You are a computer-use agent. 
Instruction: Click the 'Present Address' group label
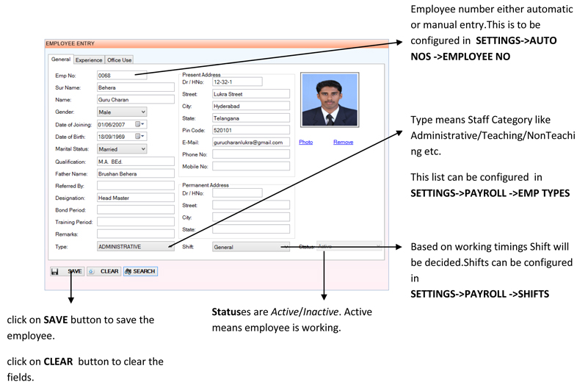[201, 75]
